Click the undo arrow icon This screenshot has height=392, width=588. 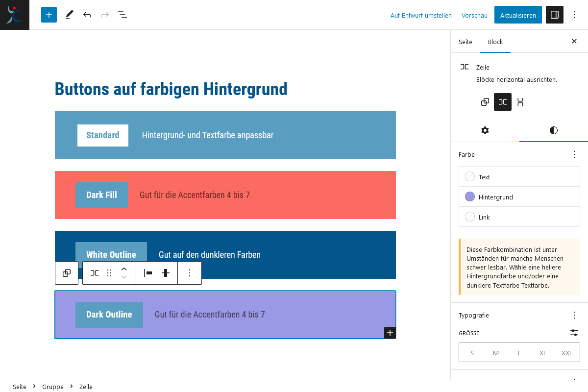click(x=87, y=15)
